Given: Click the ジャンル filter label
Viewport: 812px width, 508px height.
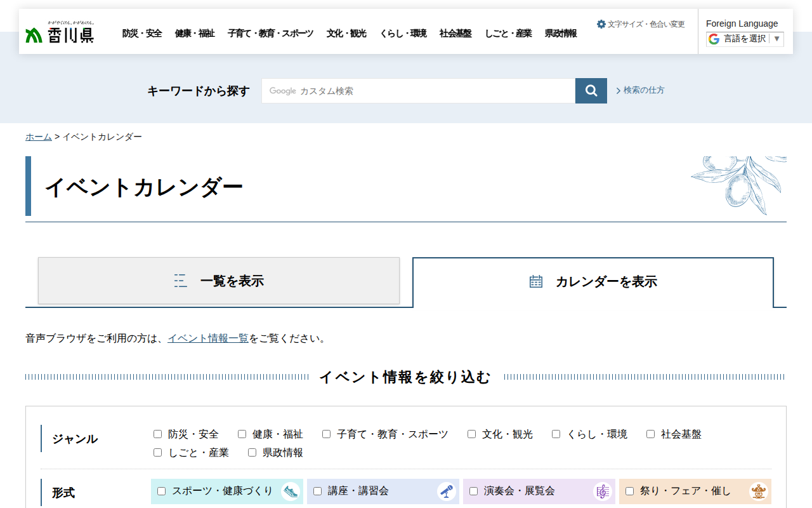Looking at the screenshot, I should [75, 439].
